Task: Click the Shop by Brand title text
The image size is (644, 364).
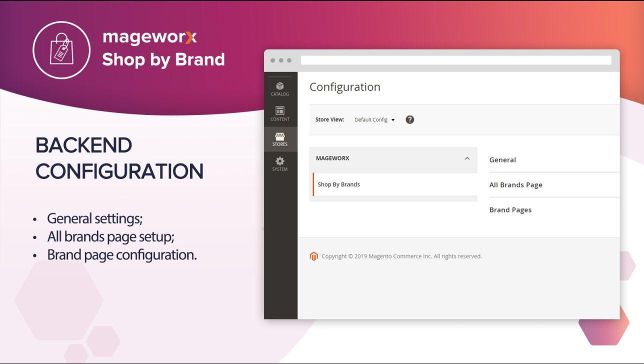Action: (163, 59)
